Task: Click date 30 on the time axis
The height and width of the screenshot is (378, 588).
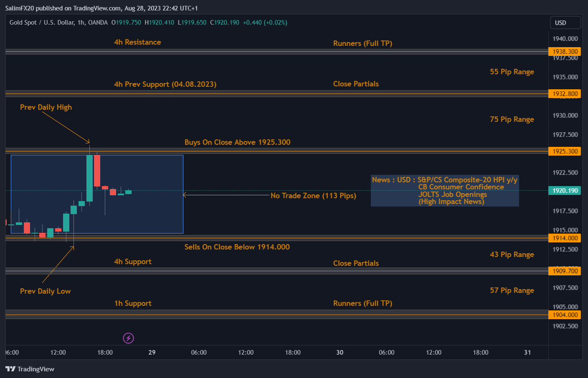Action: (x=340, y=353)
